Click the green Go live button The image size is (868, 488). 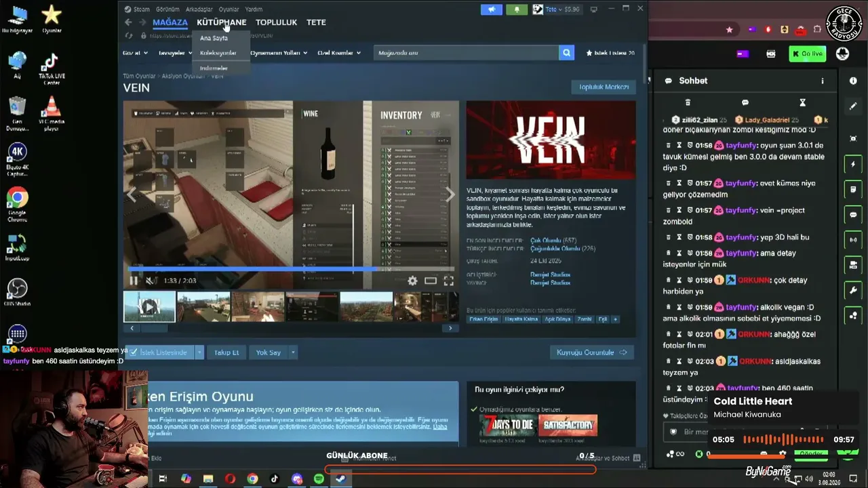coord(807,54)
